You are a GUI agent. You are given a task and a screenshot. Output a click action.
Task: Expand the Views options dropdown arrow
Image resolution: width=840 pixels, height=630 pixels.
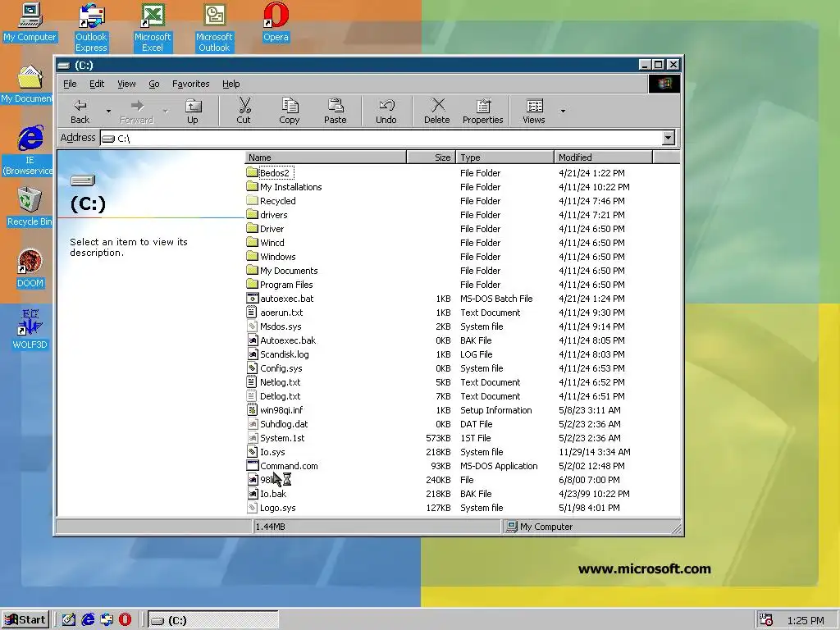(x=563, y=112)
